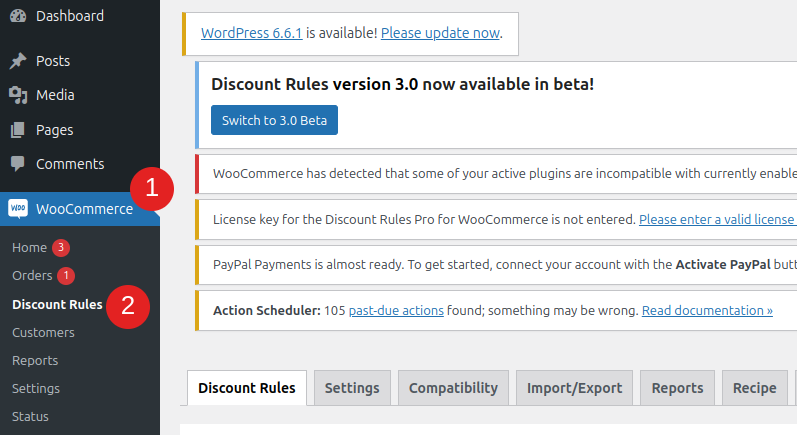Click Please enter a valid license link
The width and height of the screenshot is (797, 435).
pyautogui.click(x=716, y=220)
